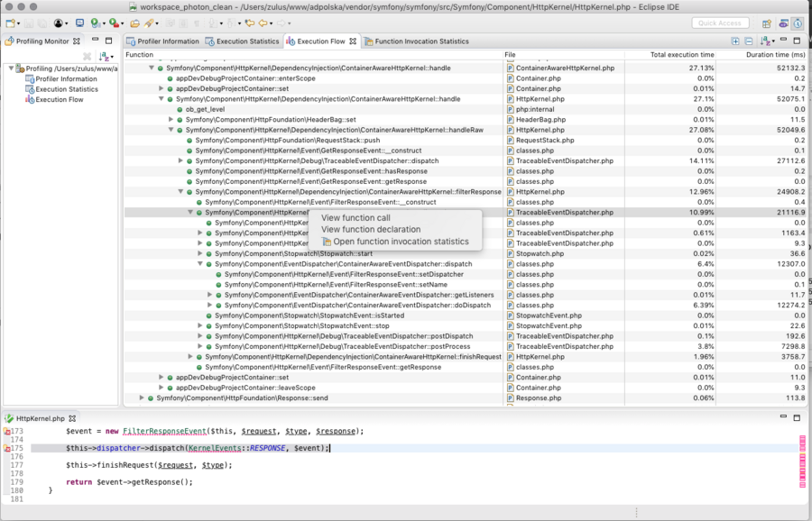
Task: Switch to the Execution Statistics tab
Action: click(x=243, y=41)
